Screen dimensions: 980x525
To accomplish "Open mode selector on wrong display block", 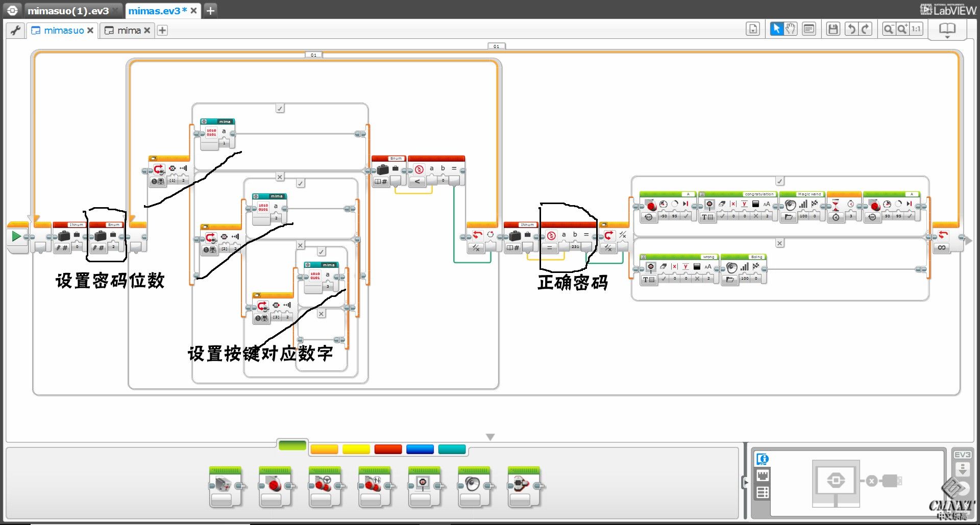I will [648, 279].
